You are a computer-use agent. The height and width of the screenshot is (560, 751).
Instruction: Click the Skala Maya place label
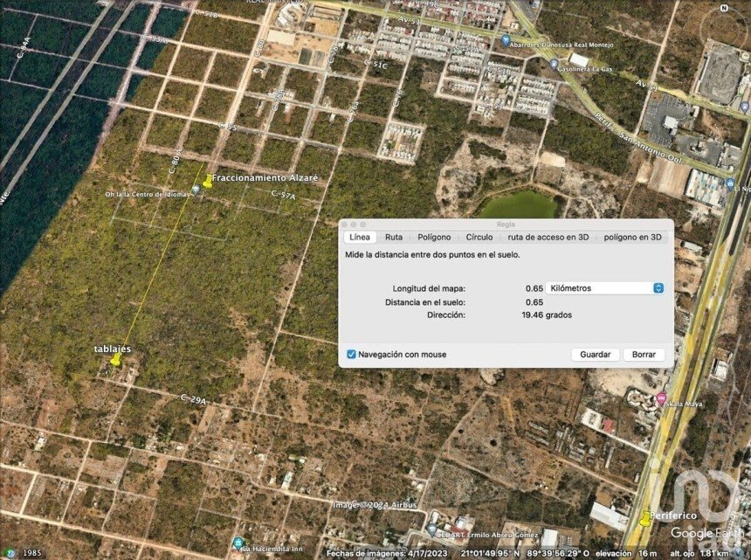coord(685,404)
